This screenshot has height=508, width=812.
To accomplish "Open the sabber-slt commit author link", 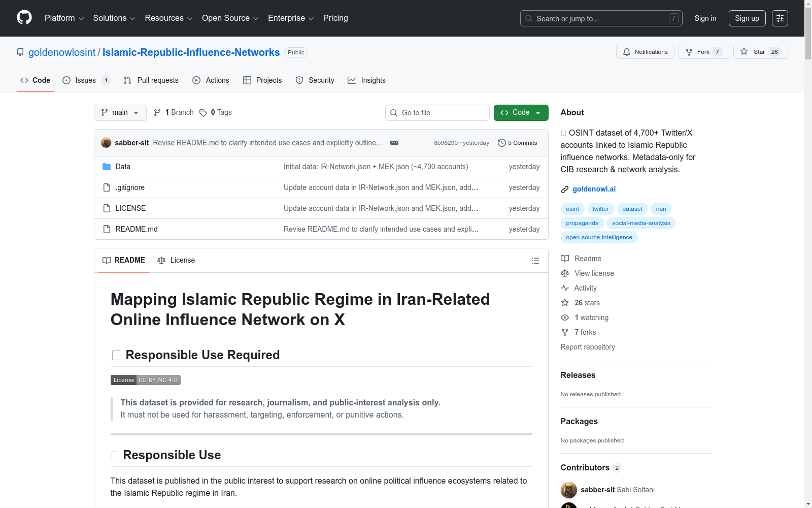I will [132, 143].
